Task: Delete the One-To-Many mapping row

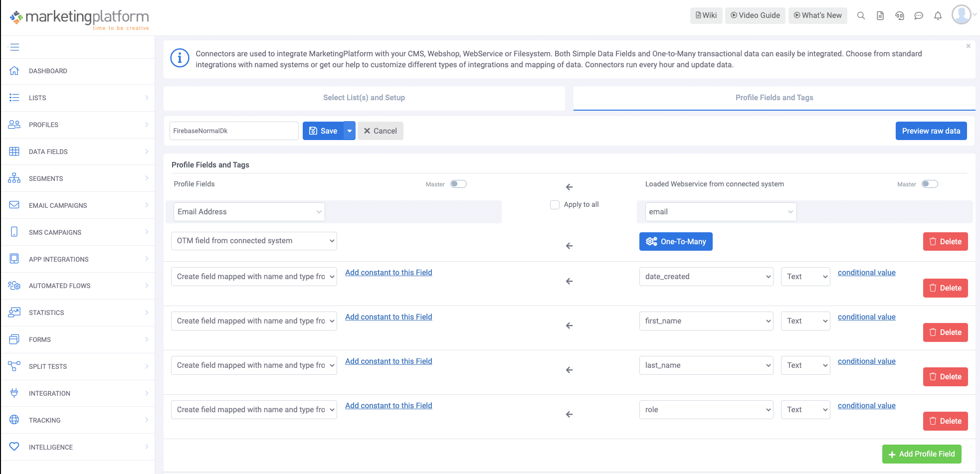Action: pos(945,242)
